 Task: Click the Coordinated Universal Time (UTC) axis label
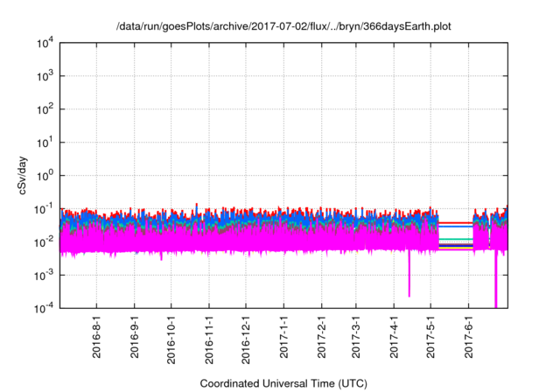click(x=284, y=384)
